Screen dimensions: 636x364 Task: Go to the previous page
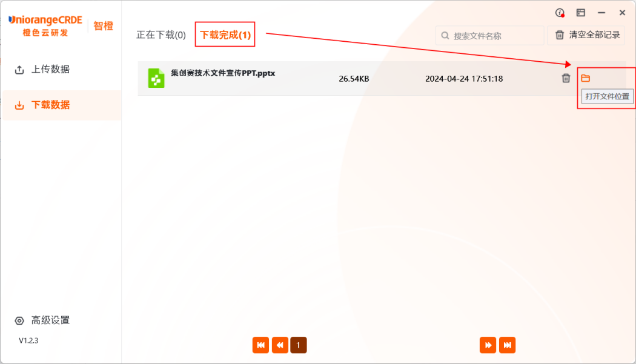280,345
